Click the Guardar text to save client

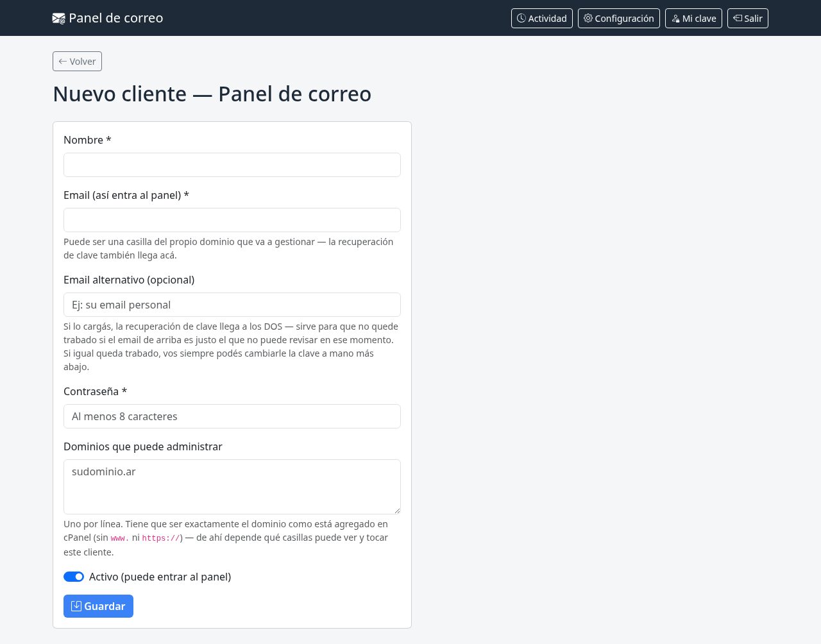105,606
